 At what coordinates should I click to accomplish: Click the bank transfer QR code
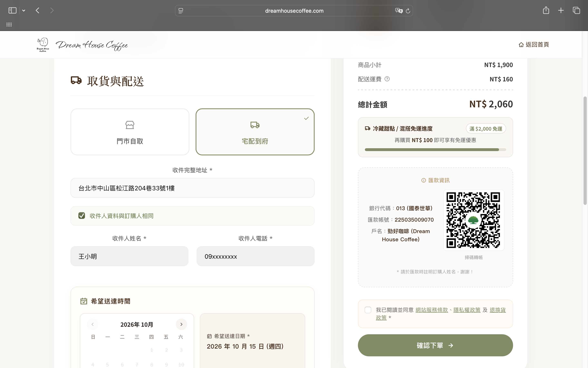coord(473,220)
